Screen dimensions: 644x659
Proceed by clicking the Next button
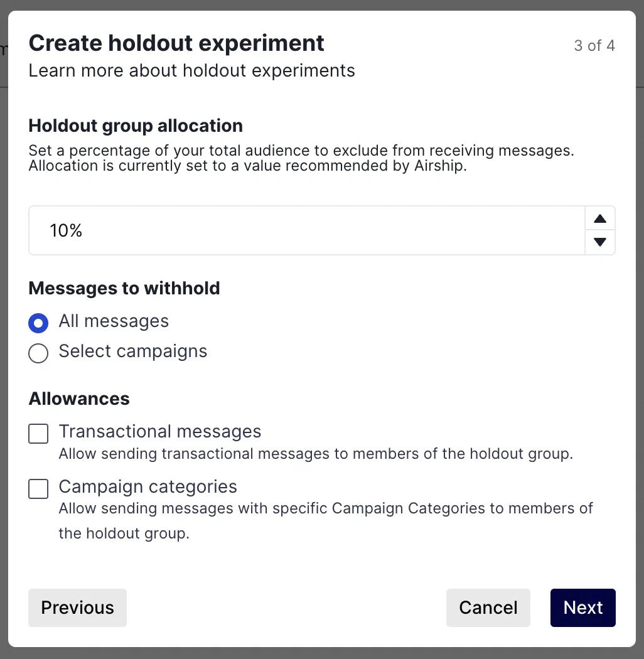tap(582, 608)
